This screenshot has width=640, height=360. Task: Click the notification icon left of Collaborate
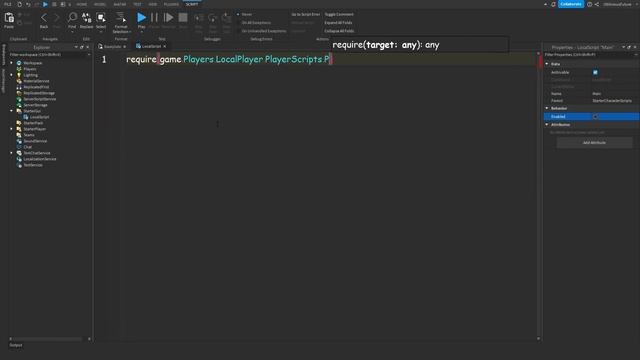pyautogui.click(x=553, y=4)
